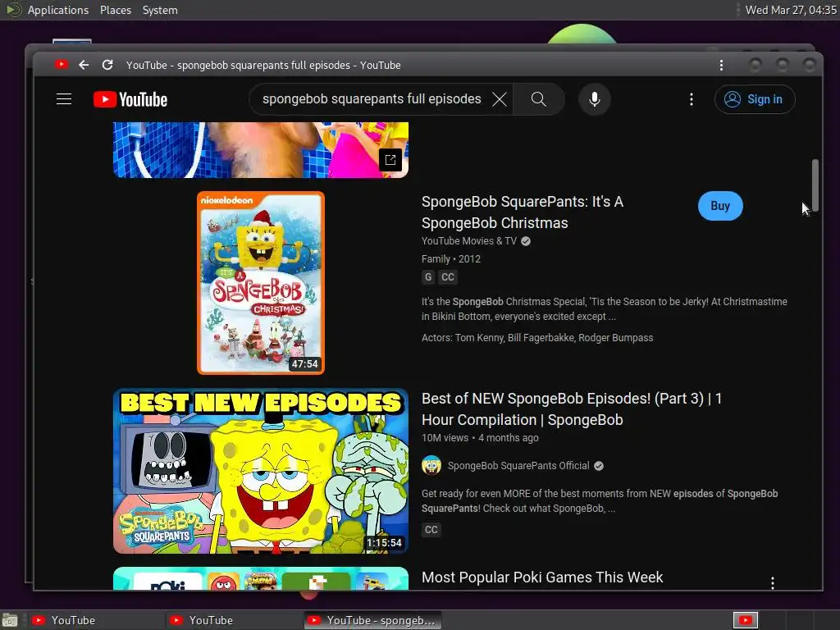Click the G rating badge

click(427, 277)
